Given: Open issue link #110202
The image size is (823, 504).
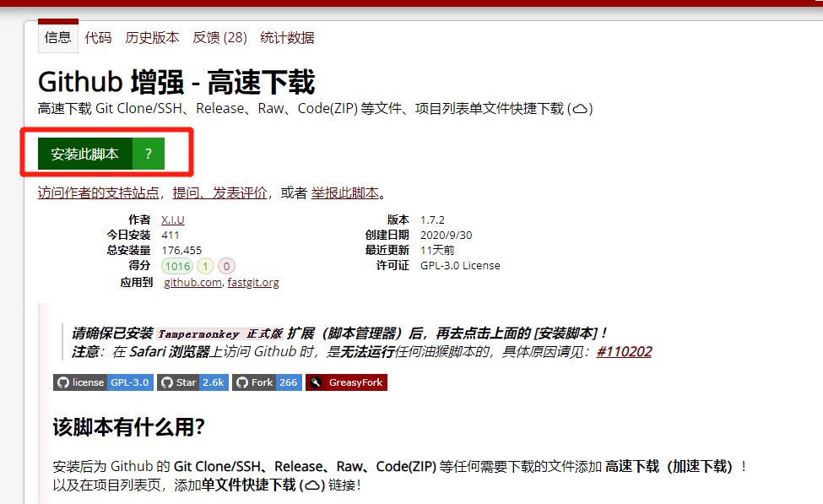Looking at the screenshot, I should [x=624, y=352].
